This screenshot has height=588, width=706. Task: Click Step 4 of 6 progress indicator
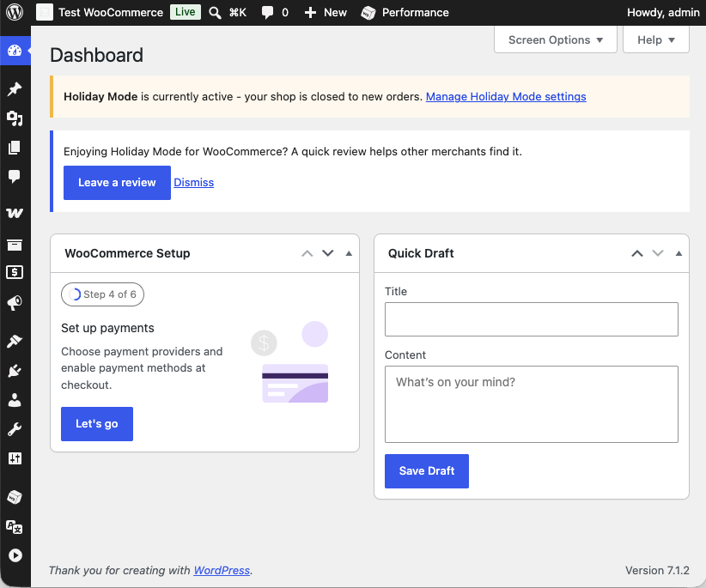coord(103,294)
